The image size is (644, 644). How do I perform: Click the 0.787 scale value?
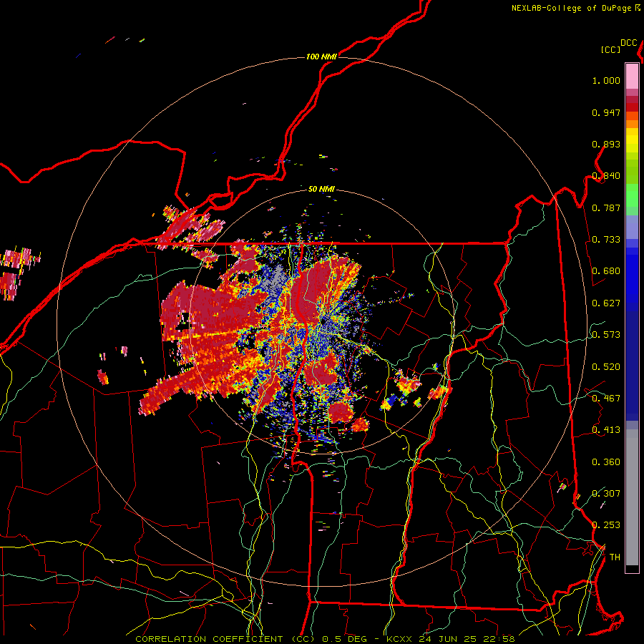click(x=606, y=208)
